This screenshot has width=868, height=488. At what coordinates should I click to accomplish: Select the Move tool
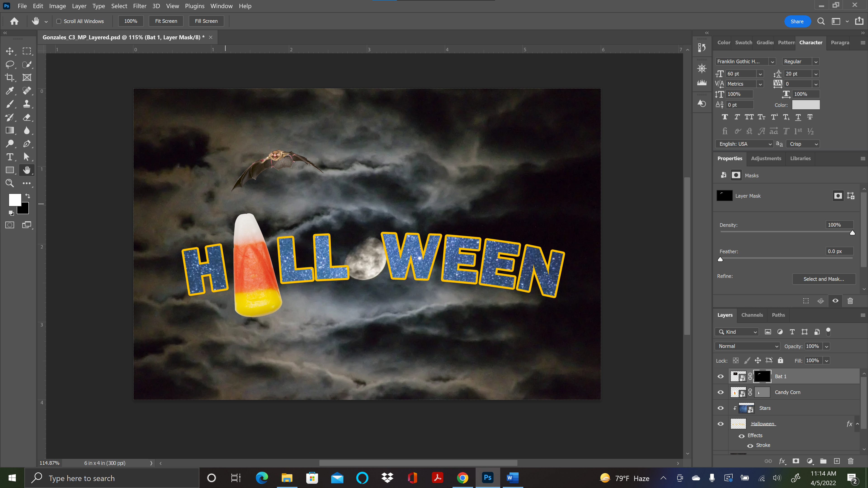click(x=10, y=51)
